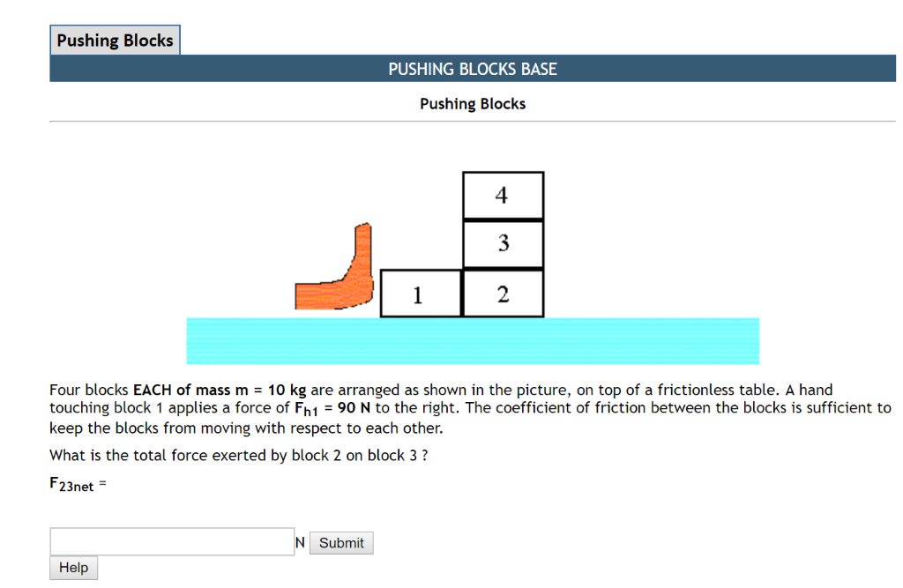Click the gap between blocks 1 and 2
The image size is (903, 588).
coord(461,293)
